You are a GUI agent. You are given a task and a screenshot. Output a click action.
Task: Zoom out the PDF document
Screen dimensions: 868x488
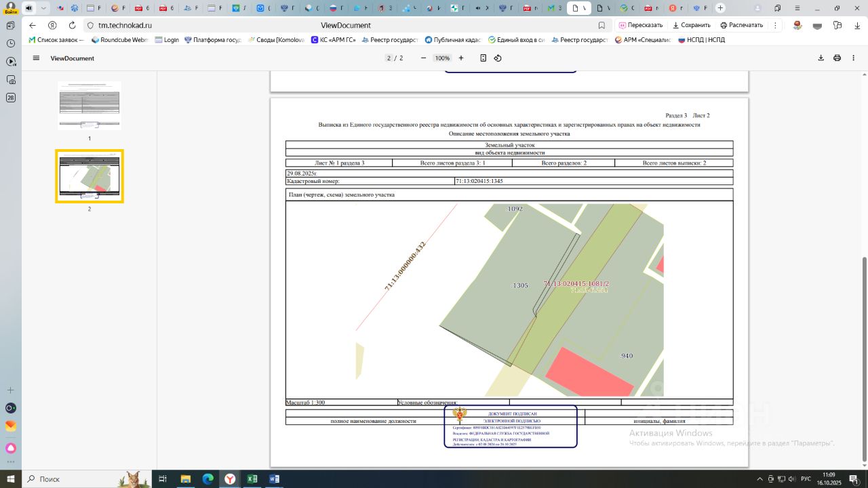[x=424, y=58]
